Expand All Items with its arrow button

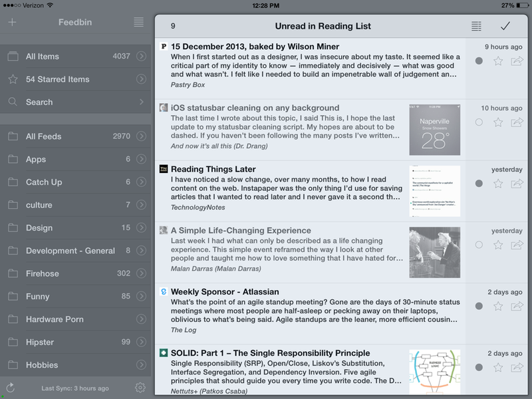coord(141,56)
